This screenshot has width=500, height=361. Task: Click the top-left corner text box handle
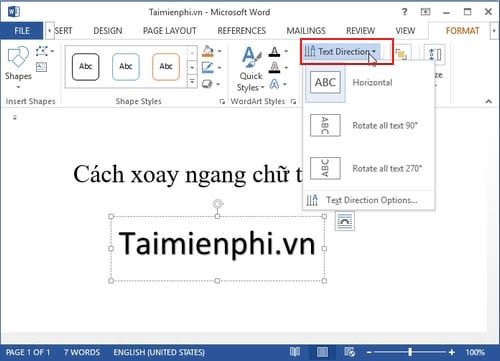point(111,217)
